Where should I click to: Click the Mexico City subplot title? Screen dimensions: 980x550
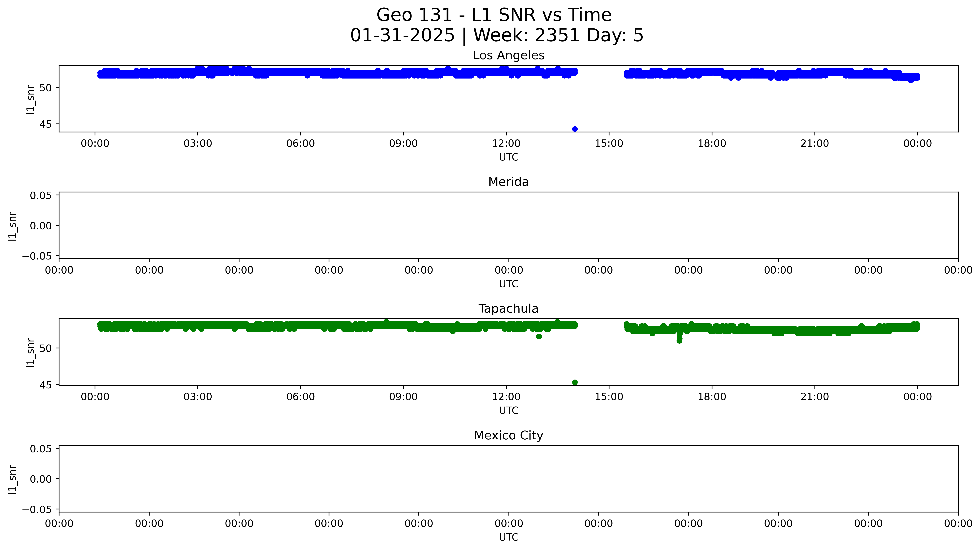[508, 435]
